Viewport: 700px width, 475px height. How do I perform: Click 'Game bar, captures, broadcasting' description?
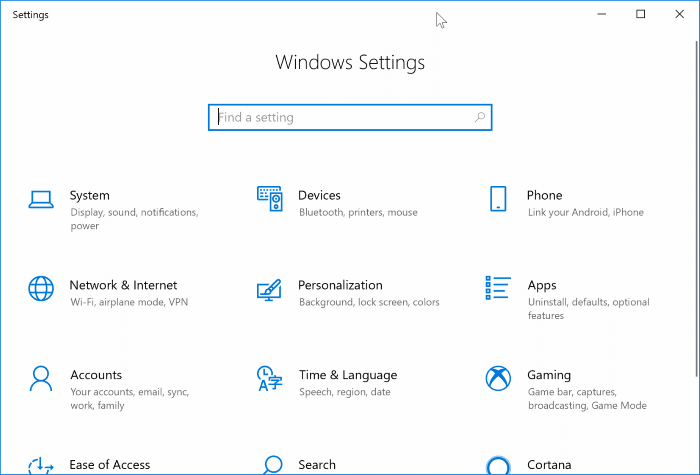click(587, 398)
